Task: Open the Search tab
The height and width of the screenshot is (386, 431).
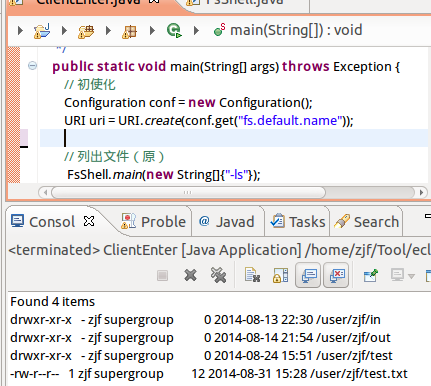Action: coord(367,222)
